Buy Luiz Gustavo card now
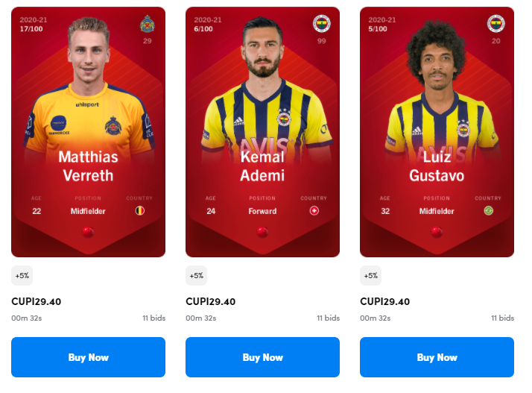Viewport: 532px width, 393px height. [x=437, y=357]
